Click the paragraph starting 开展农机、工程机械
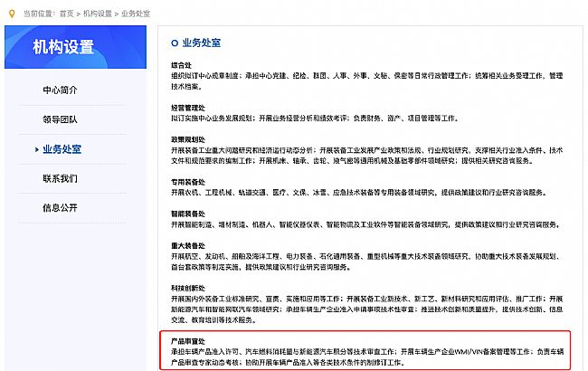Image resolution: width=588 pixels, height=371 pixels. [359, 193]
